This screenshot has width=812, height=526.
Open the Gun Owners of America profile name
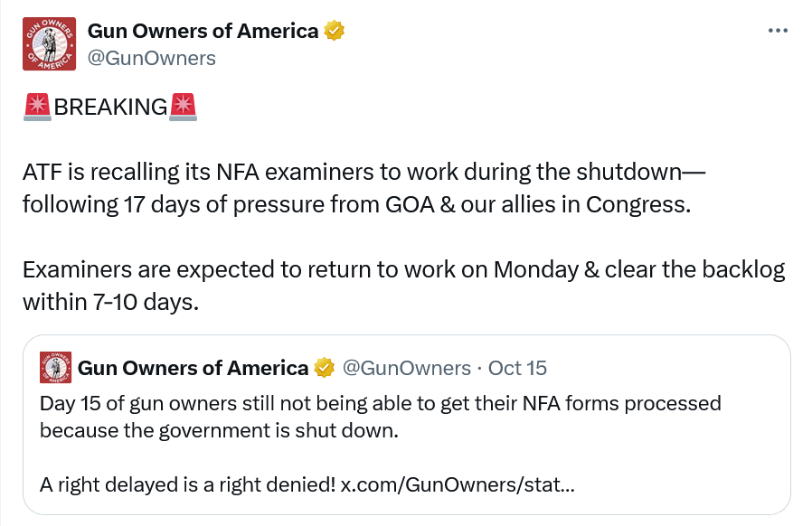coord(203,31)
